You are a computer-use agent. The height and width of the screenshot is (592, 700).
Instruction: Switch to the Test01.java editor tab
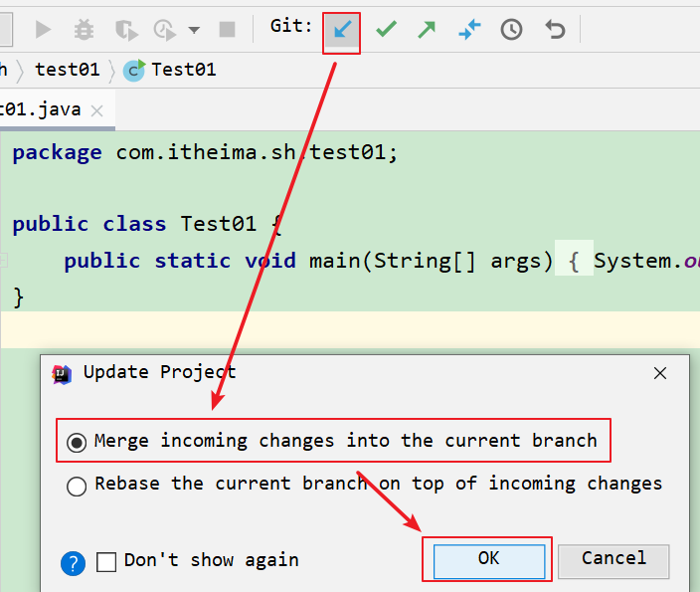[x=40, y=109]
